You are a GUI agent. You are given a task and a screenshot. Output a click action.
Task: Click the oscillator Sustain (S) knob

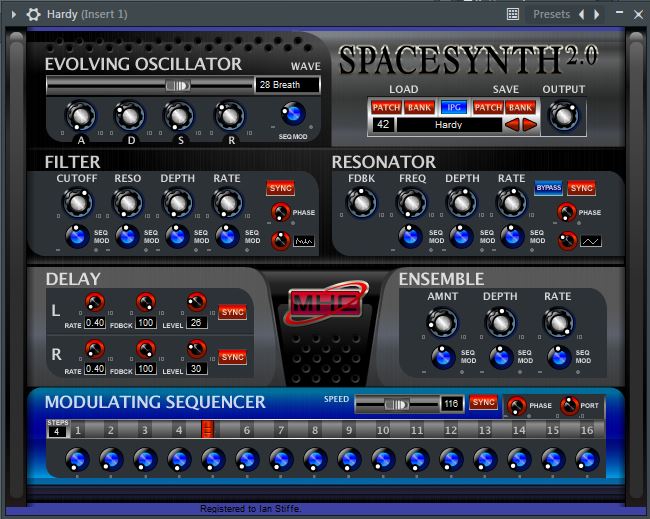coord(179,116)
